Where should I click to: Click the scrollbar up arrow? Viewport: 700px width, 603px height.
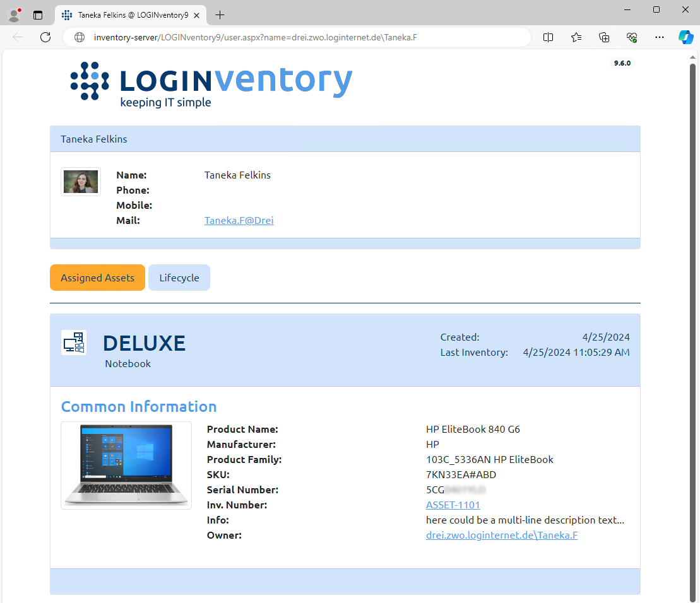(692, 57)
